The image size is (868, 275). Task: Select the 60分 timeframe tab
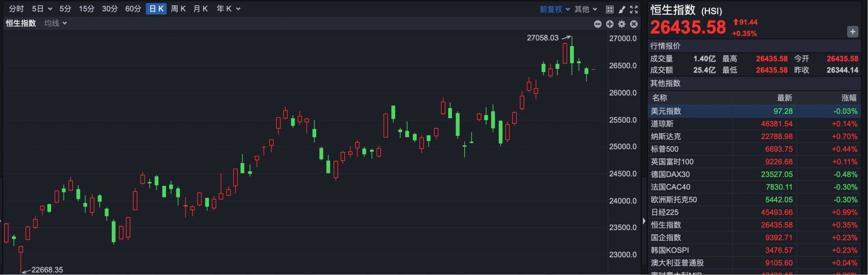pos(133,9)
